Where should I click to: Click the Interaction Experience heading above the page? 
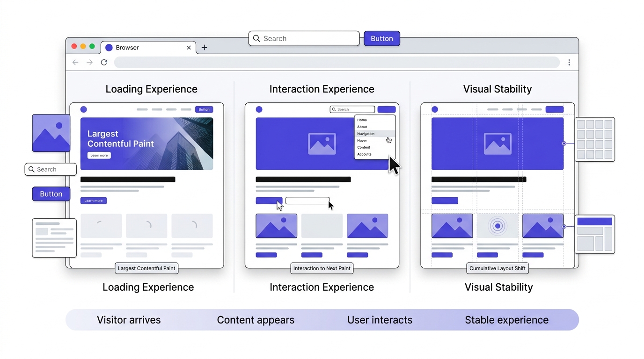click(322, 89)
